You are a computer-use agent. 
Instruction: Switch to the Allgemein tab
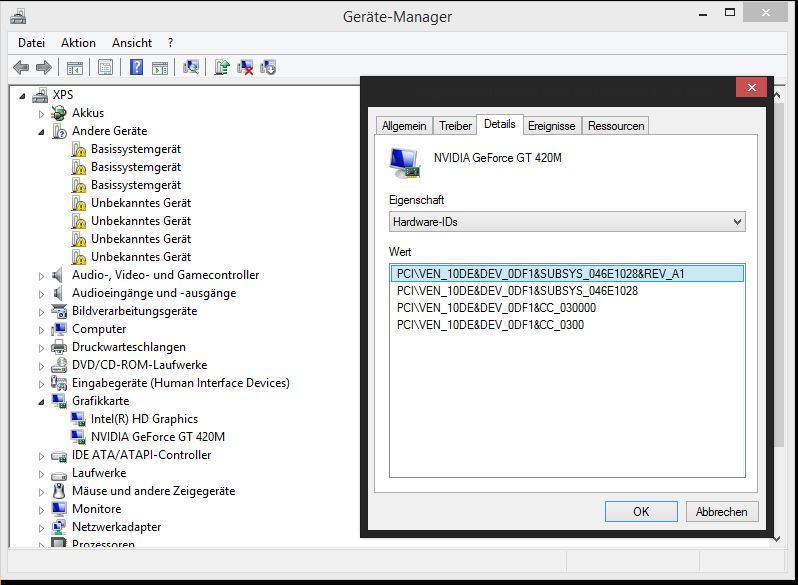[x=404, y=126]
